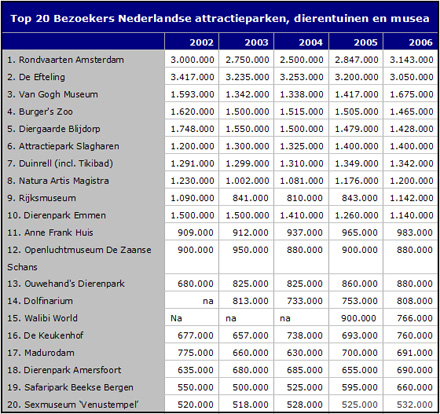Select Ouwehand's Dierenpark 2005 value 860.000
The height and width of the screenshot is (414, 440).
click(x=360, y=284)
